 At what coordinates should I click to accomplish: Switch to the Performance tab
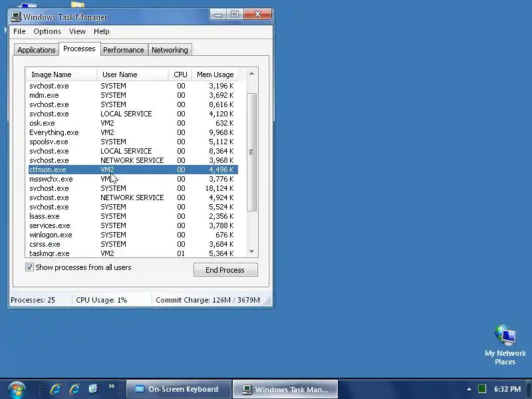[x=124, y=50]
